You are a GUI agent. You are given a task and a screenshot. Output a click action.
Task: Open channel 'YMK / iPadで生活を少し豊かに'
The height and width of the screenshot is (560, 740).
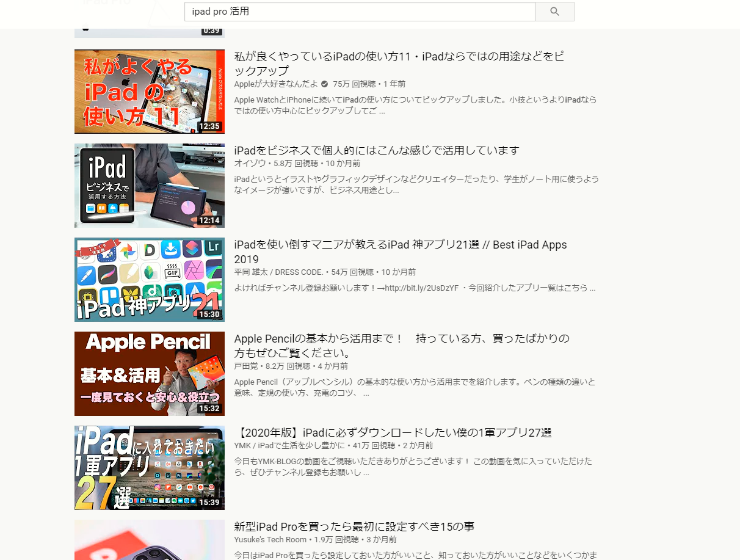pyautogui.click(x=289, y=446)
